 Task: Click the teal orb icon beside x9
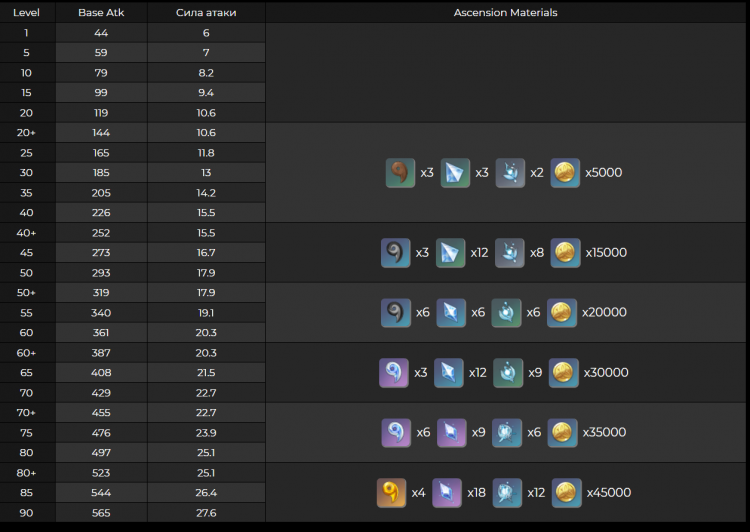[x=506, y=372]
